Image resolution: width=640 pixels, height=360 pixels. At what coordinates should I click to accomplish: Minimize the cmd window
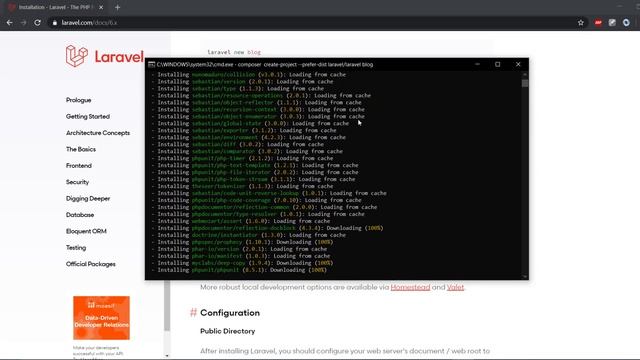click(478, 64)
